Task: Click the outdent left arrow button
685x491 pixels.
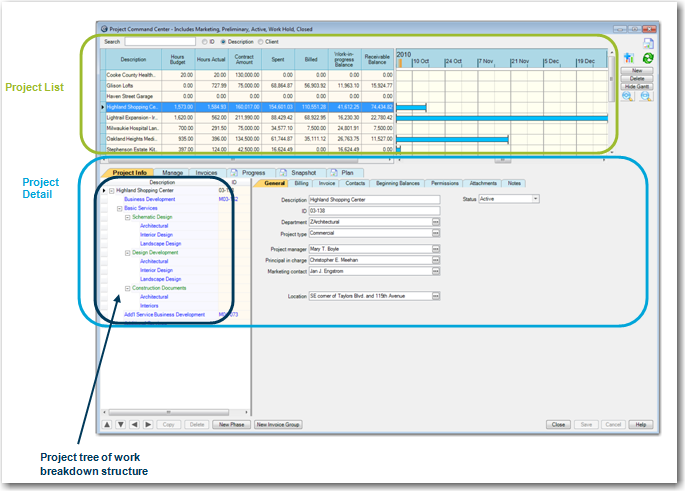Action: click(135, 424)
